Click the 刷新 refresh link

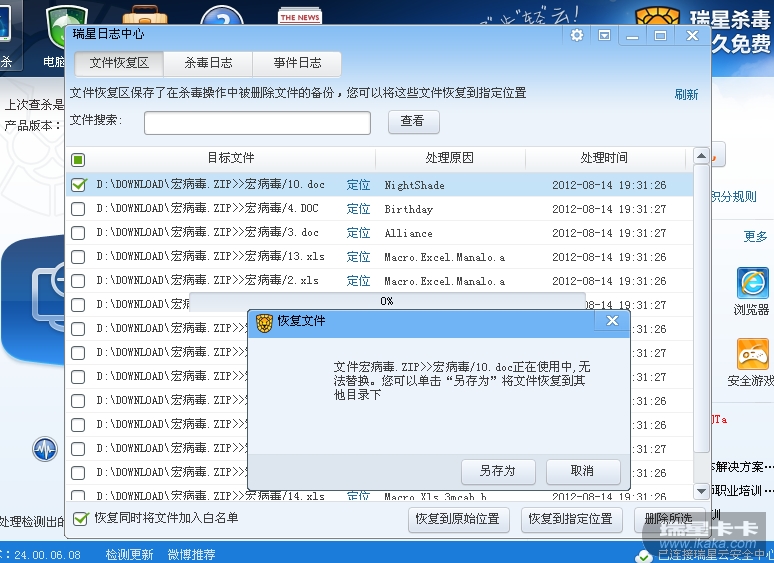686,94
